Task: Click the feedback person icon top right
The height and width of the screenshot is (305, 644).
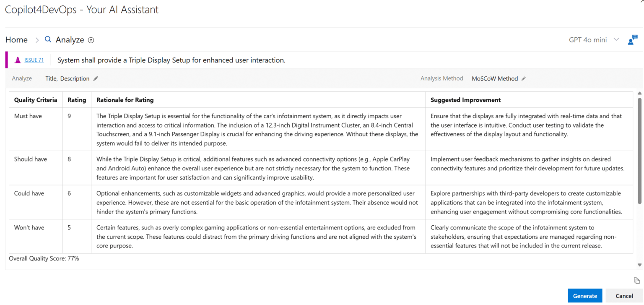Action: [632, 40]
